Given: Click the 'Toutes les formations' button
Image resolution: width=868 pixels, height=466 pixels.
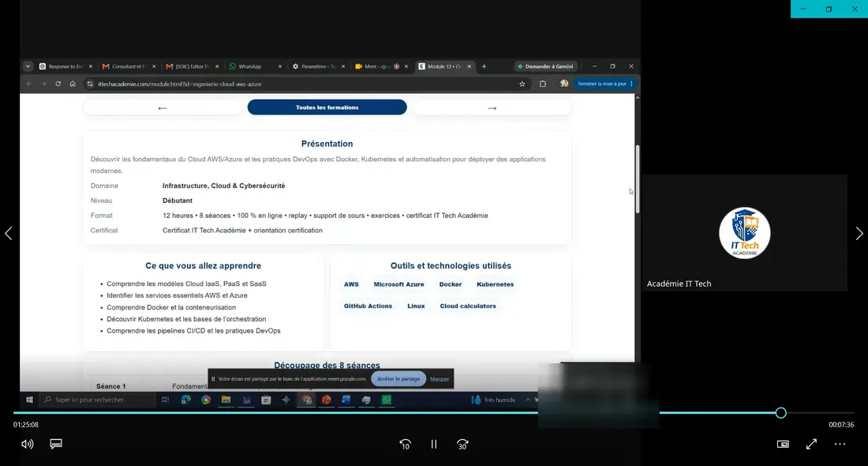Looking at the screenshot, I should tap(327, 107).
